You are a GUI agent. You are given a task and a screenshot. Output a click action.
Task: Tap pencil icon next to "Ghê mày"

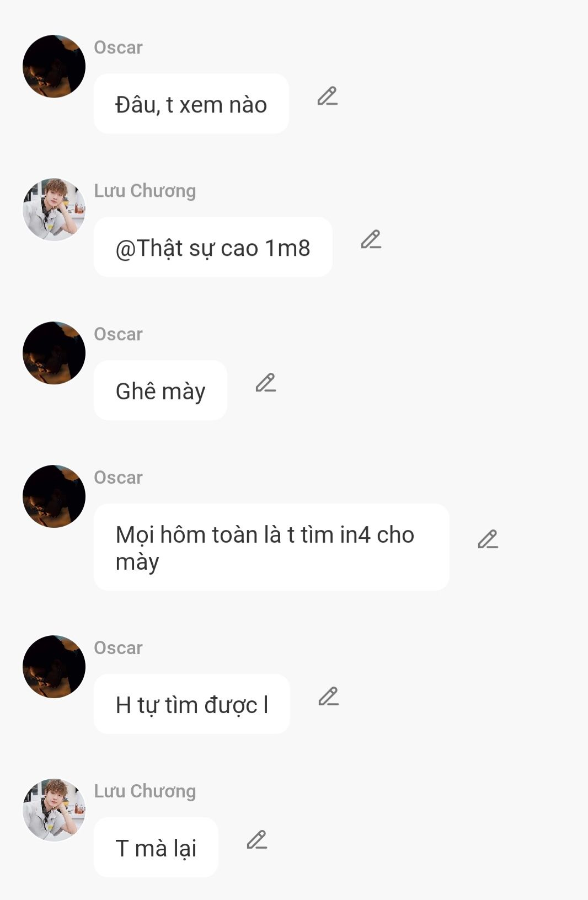click(x=265, y=383)
